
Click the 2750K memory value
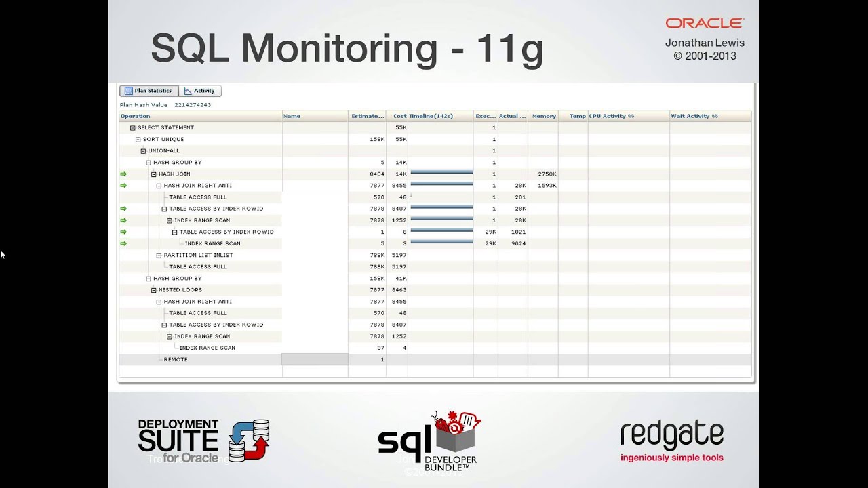pos(547,174)
